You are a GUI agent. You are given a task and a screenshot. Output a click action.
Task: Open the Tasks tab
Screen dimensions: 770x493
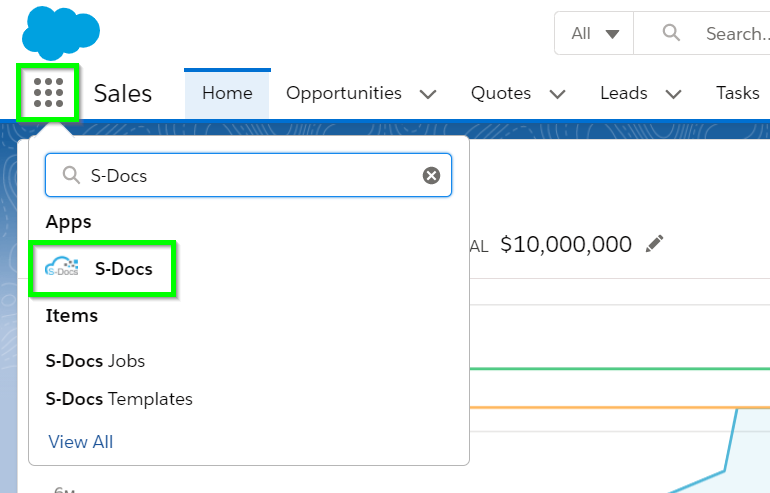pyautogui.click(x=738, y=93)
